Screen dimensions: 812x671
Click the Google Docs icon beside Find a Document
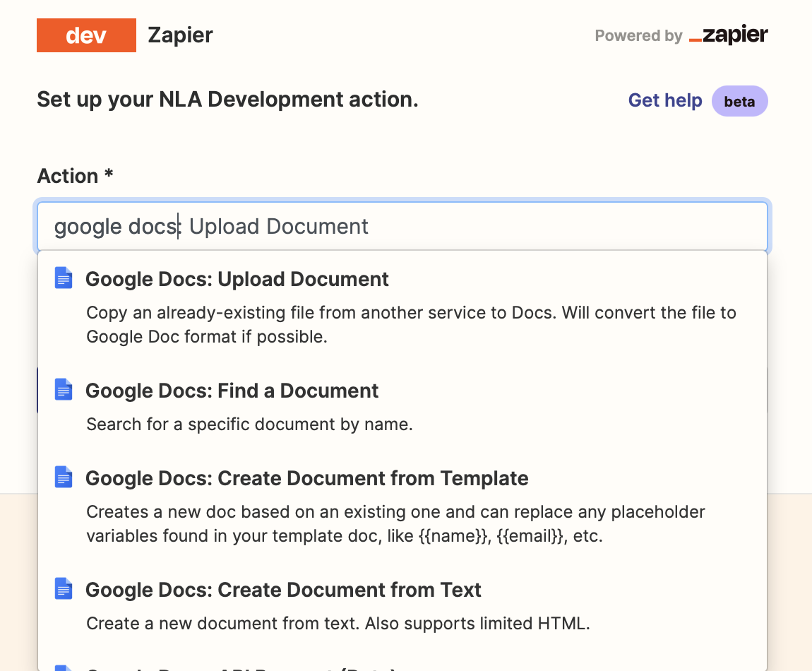click(x=64, y=390)
